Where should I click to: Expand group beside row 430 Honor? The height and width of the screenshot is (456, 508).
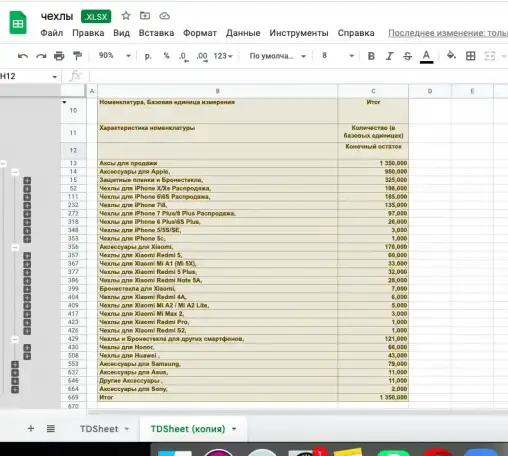27,348
